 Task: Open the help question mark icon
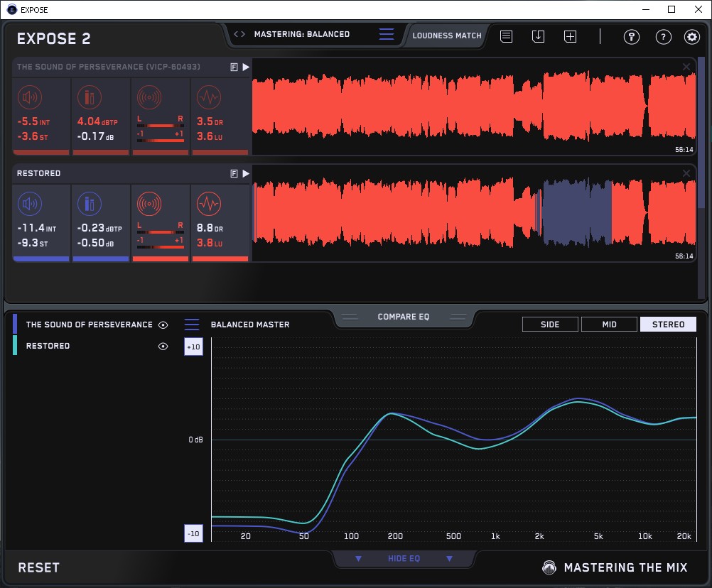[x=663, y=37]
